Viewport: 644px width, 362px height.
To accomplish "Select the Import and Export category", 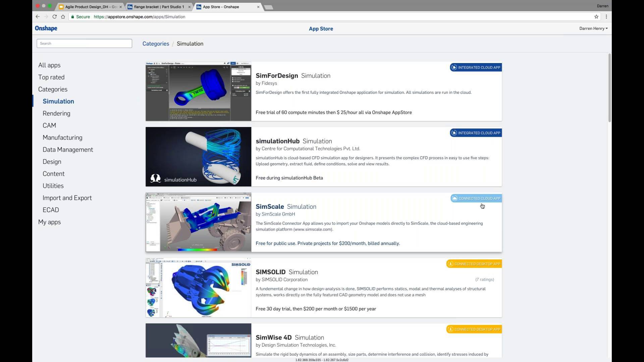I will click(x=67, y=198).
